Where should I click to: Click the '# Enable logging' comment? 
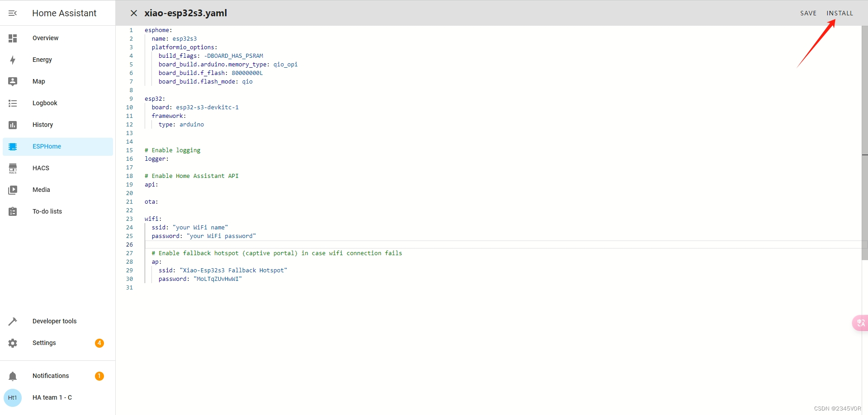tap(172, 150)
